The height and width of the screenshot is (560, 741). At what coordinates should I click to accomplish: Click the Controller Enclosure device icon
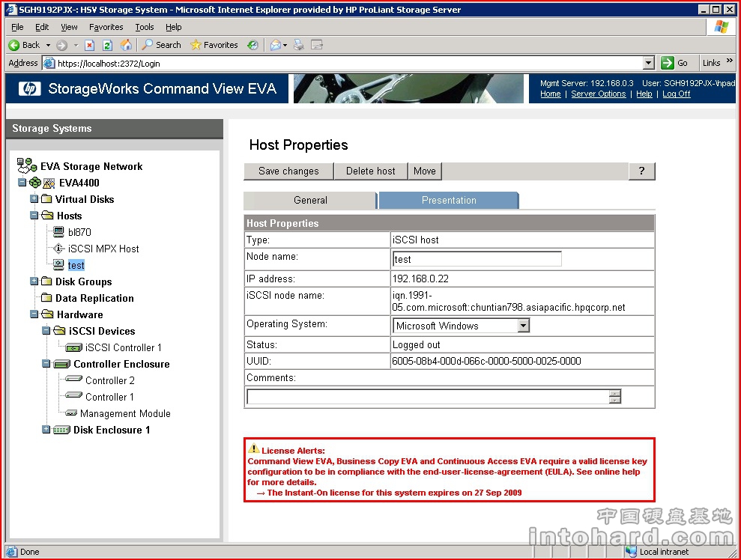[x=62, y=364]
